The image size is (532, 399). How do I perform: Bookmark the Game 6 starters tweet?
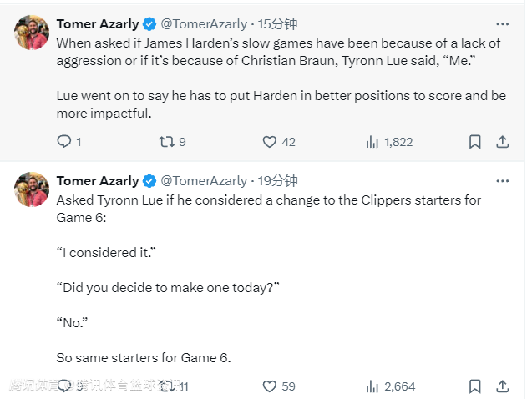click(x=474, y=386)
